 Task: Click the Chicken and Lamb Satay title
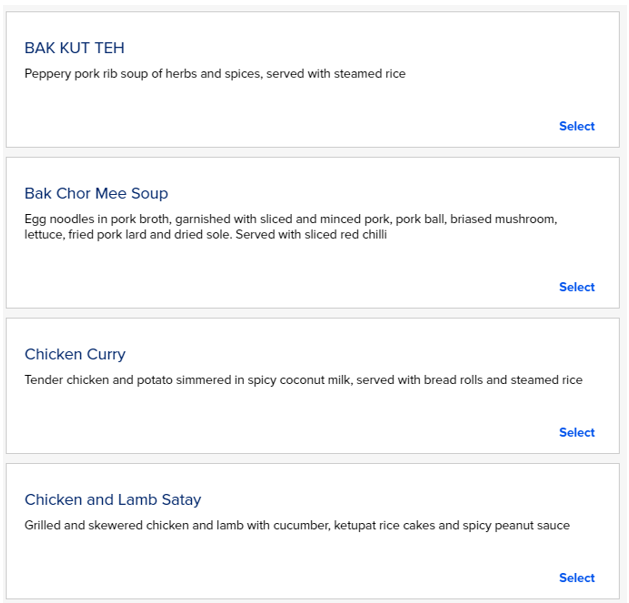click(113, 500)
